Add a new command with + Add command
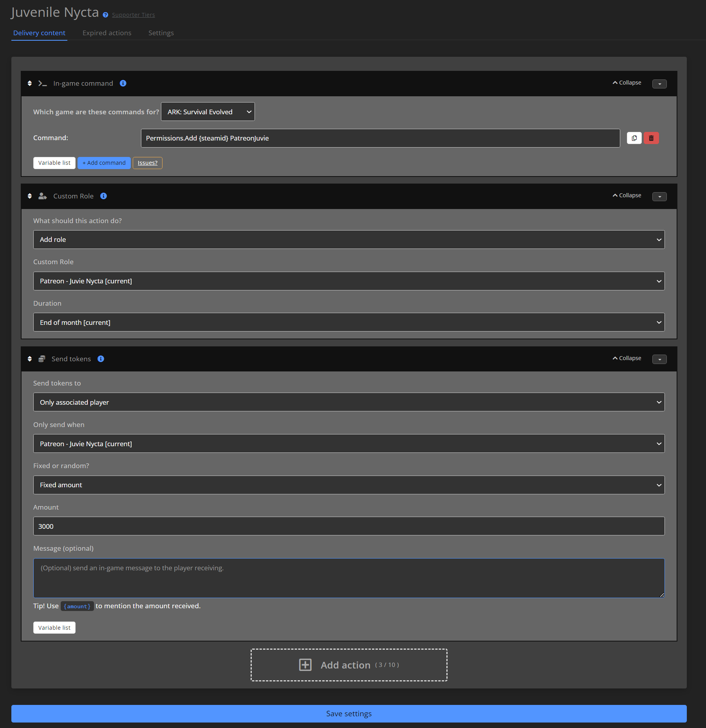Viewport: 706px width, 728px height. pyautogui.click(x=104, y=163)
